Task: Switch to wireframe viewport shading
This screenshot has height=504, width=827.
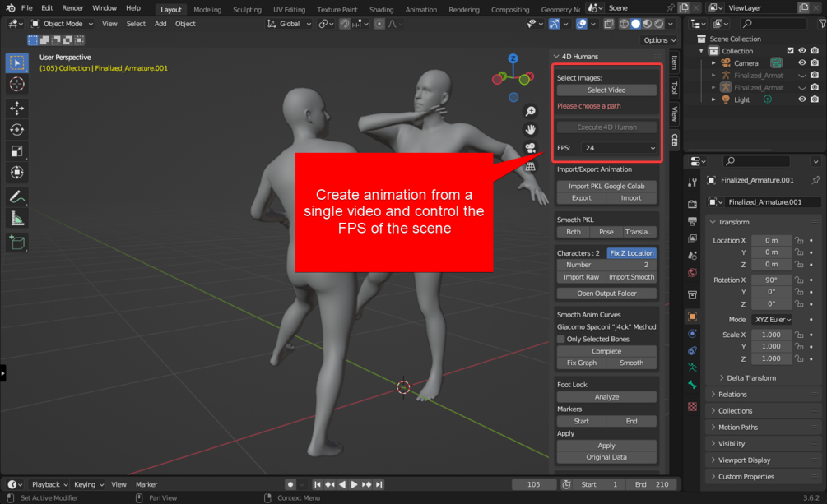Action: click(x=624, y=24)
